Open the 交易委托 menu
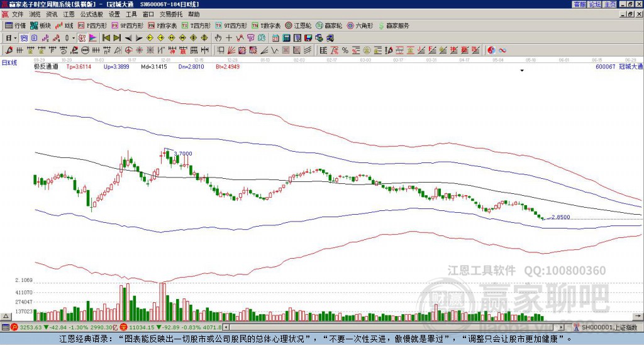 pos(171,14)
